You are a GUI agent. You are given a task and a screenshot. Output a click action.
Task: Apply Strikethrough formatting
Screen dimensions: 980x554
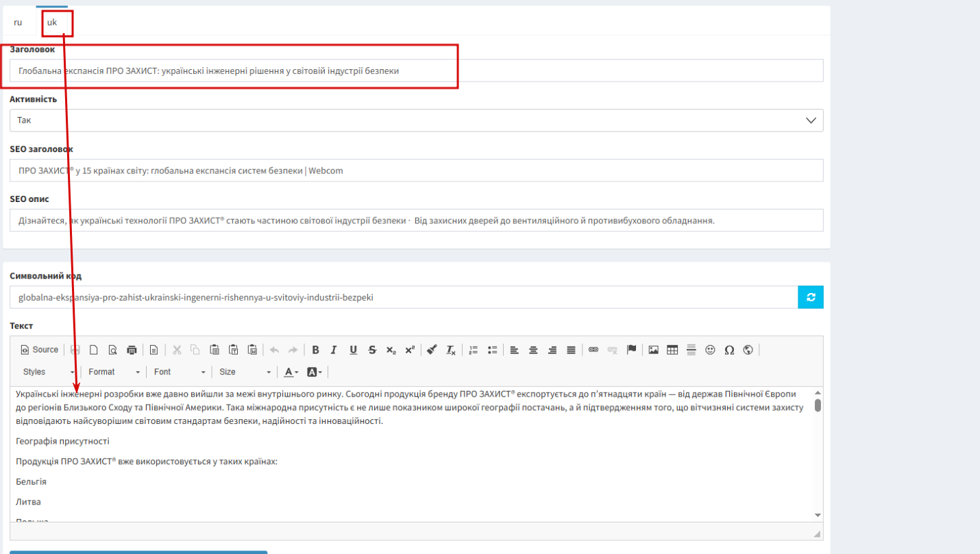pyautogui.click(x=372, y=350)
